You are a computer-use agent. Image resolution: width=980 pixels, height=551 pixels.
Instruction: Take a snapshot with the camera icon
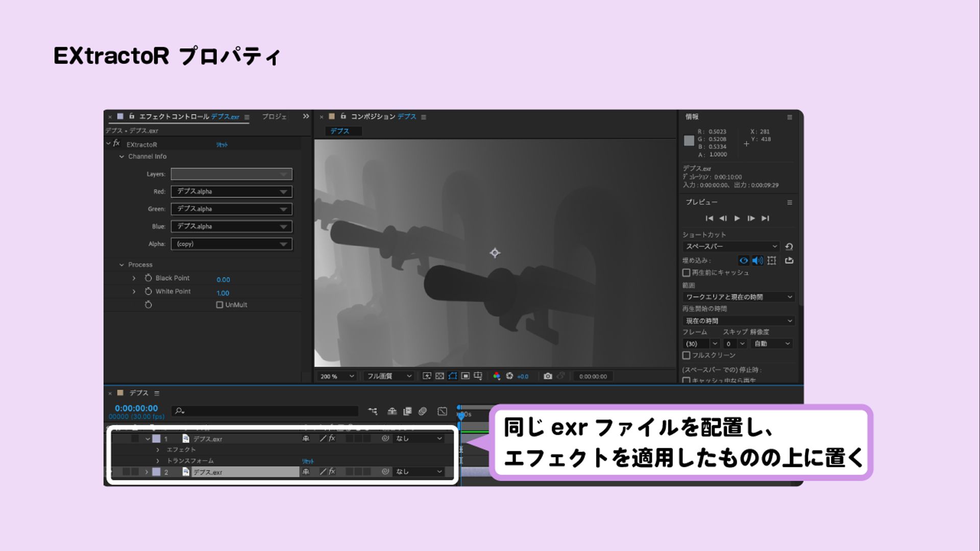[x=548, y=376]
